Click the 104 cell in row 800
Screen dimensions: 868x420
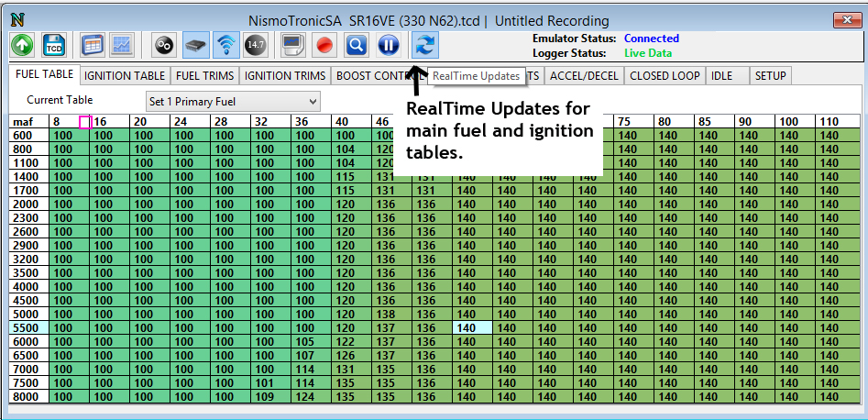coord(351,149)
